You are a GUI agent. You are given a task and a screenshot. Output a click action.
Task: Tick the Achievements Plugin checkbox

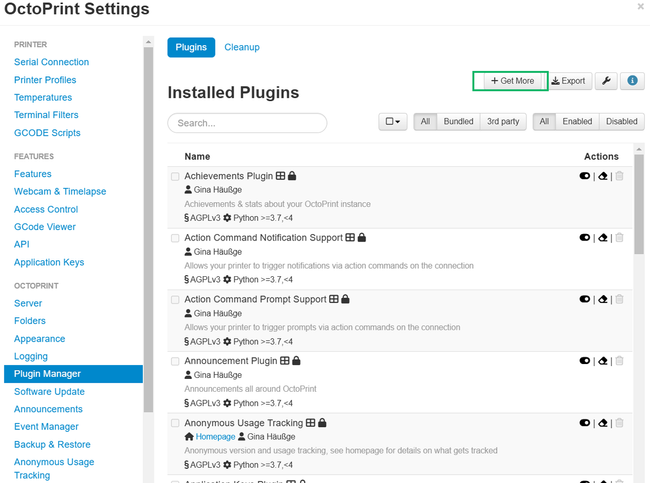[x=175, y=177]
